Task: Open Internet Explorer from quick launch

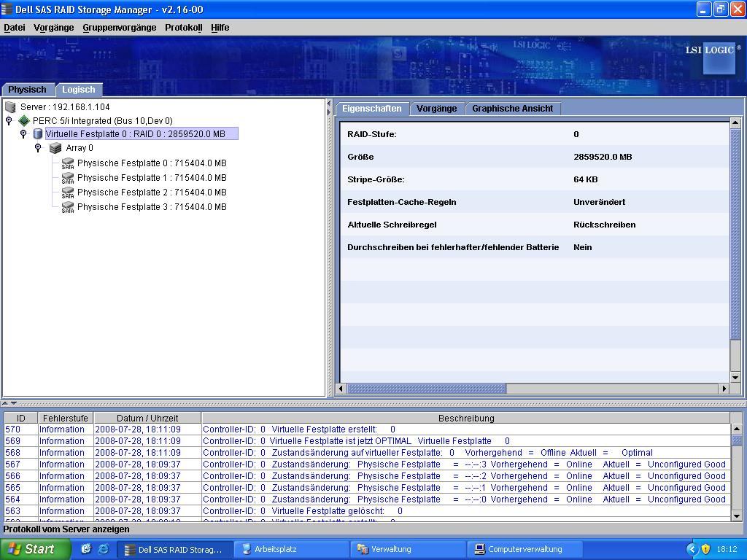Action: point(103,549)
